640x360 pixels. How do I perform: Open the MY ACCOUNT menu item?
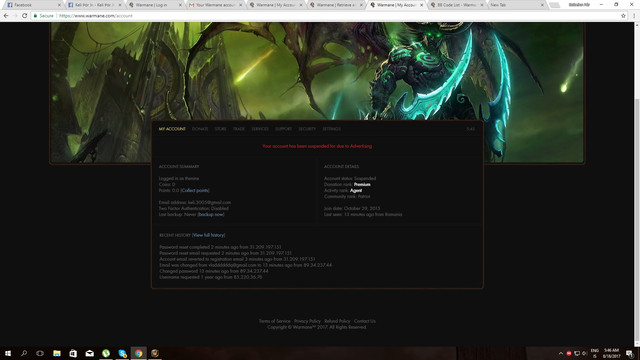tap(172, 129)
